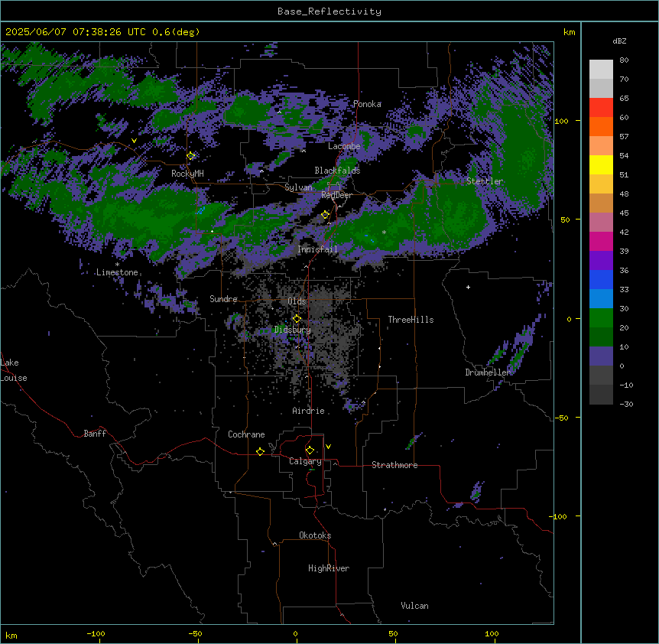Screen dimensions: 659x644
Task: Pick the deep orange 57-60 dBZ swatch
Action: click(601, 126)
